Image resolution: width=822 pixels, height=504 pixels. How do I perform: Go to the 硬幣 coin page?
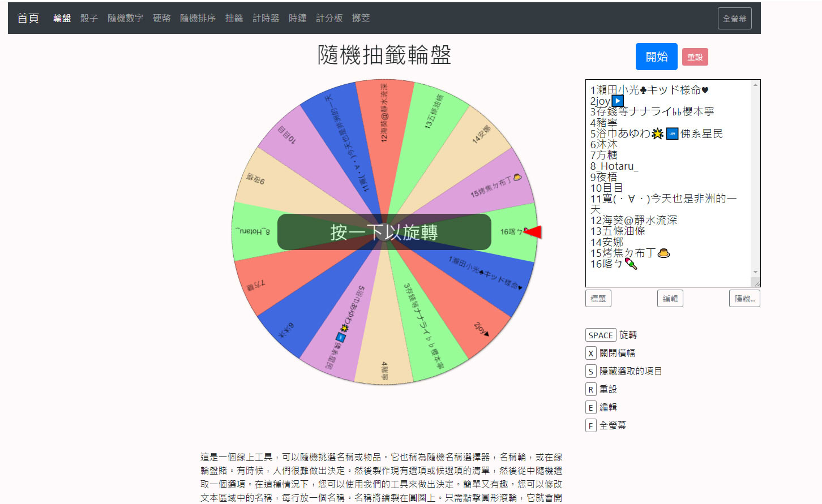161,18
